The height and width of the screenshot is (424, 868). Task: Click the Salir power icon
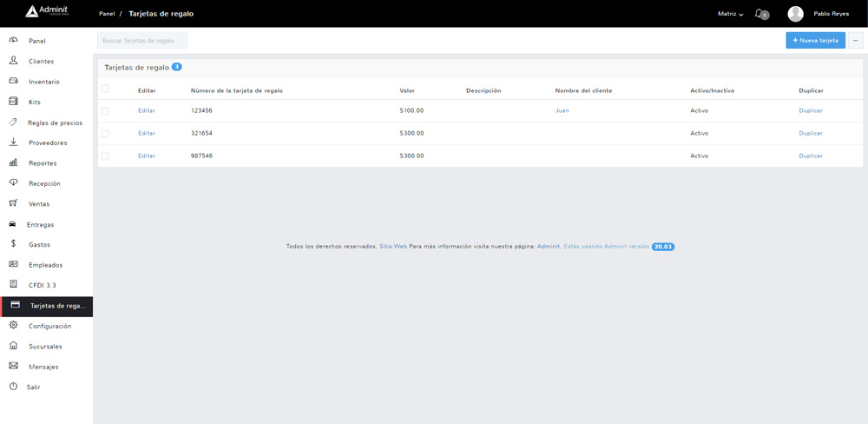(x=13, y=387)
